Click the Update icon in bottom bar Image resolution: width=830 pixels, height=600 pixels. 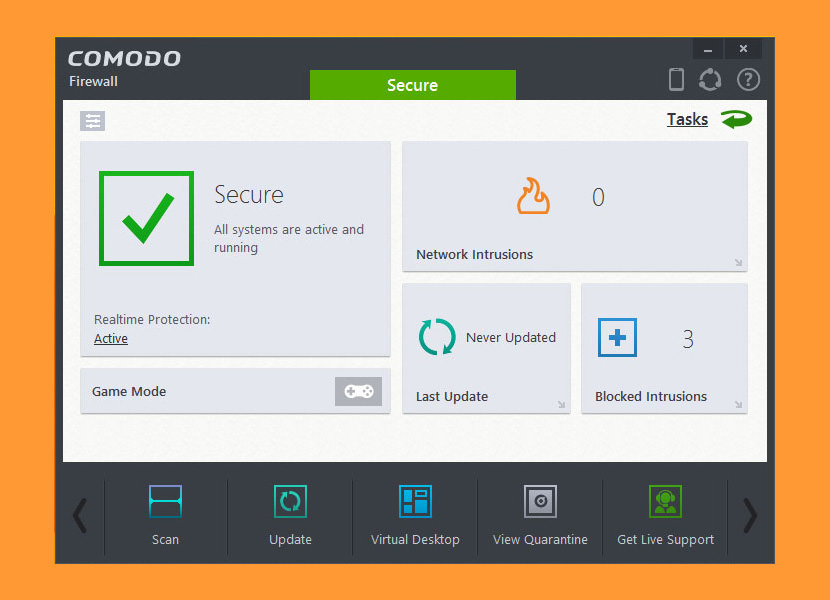click(290, 501)
